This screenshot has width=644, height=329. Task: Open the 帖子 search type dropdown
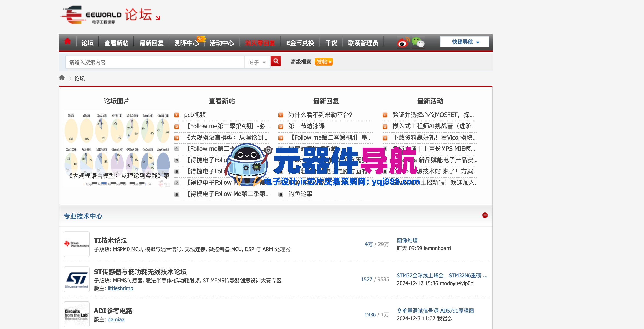[257, 62]
